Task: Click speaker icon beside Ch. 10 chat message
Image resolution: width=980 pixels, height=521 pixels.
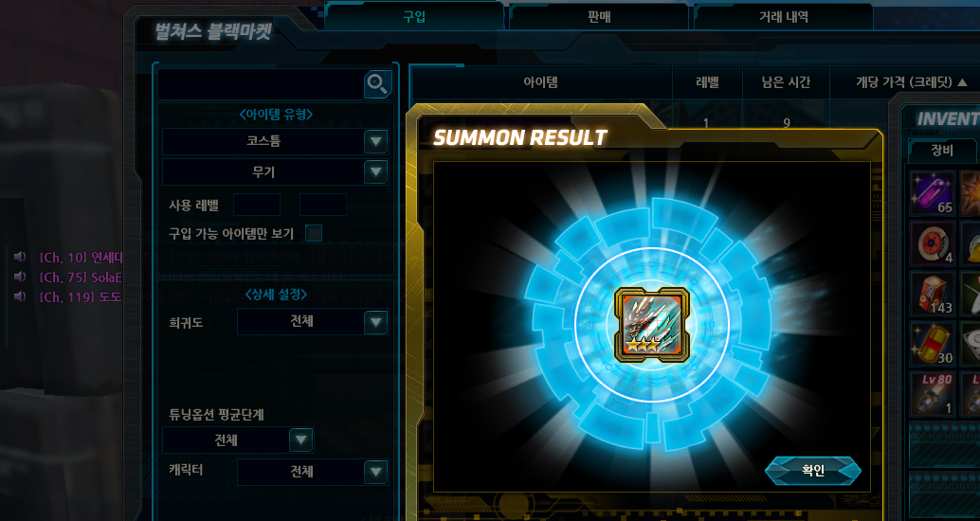Action: coord(20,257)
